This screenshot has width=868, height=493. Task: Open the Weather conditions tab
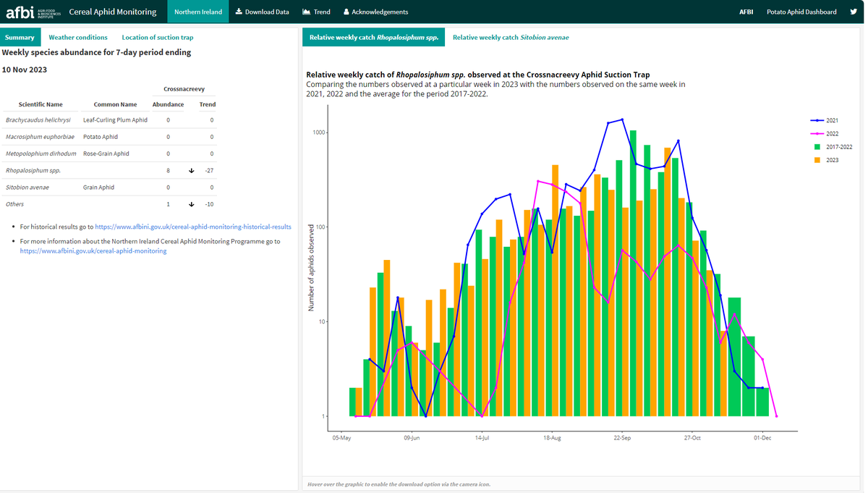tap(77, 37)
